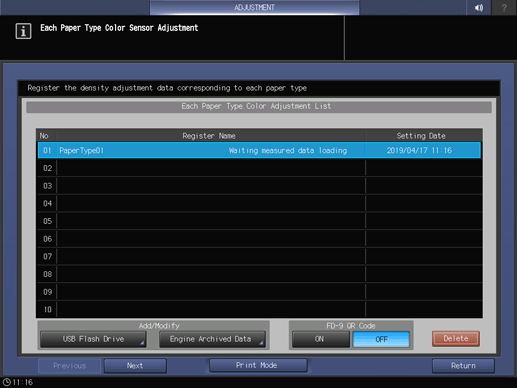Select empty row number 10
Viewport: 517px width, 388px height.
tap(259, 309)
